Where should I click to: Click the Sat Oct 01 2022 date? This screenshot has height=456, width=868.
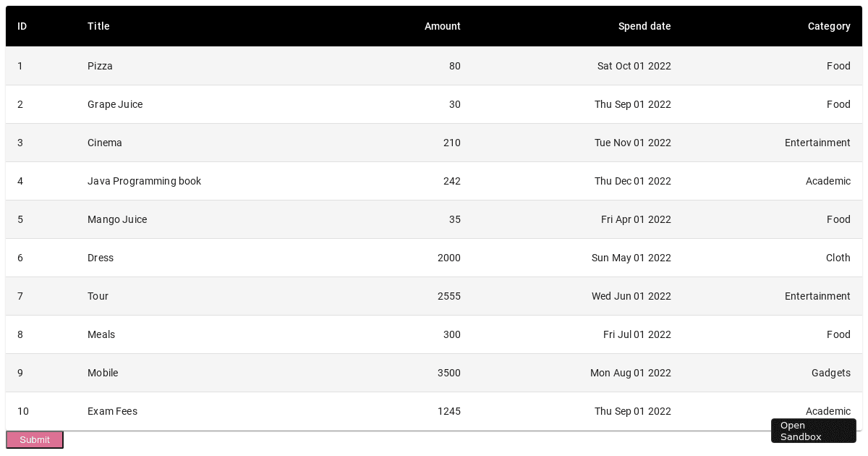[634, 66]
